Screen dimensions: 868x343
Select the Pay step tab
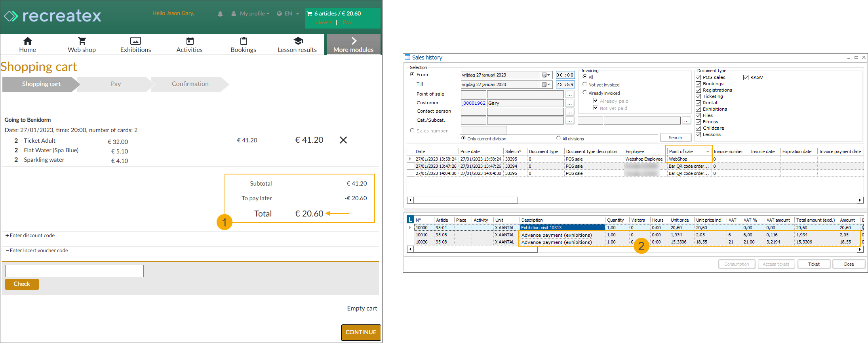pyautogui.click(x=116, y=84)
